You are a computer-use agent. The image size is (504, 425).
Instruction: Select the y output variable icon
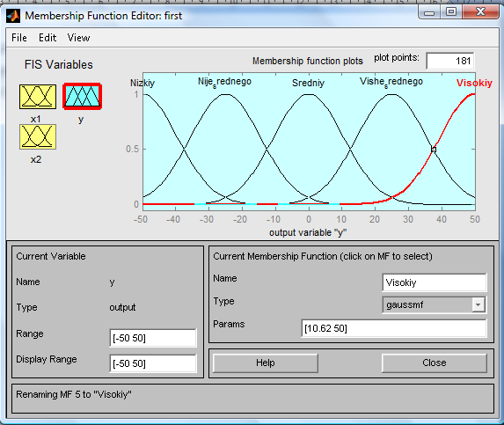tap(83, 97)
